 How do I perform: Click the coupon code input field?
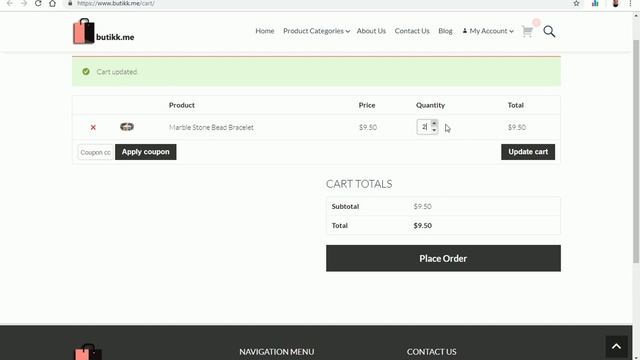pos(96,152)
